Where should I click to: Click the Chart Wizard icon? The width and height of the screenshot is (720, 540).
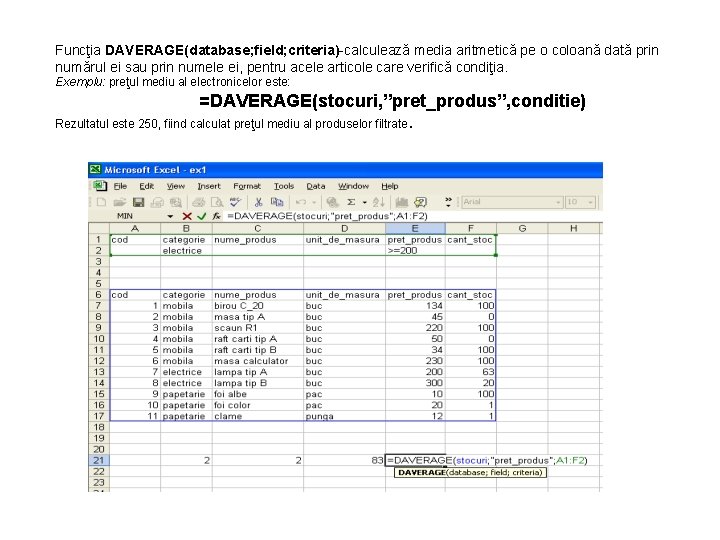[402, 202]
